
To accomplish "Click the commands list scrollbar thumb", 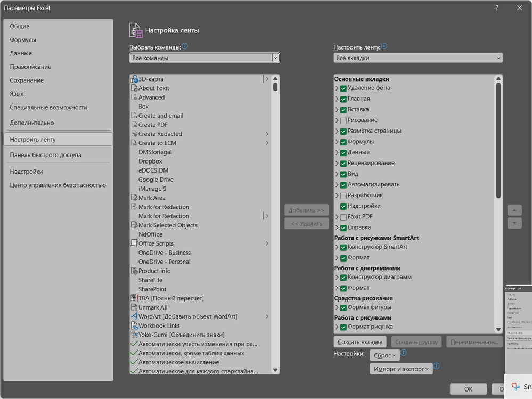I will [275, 87].
